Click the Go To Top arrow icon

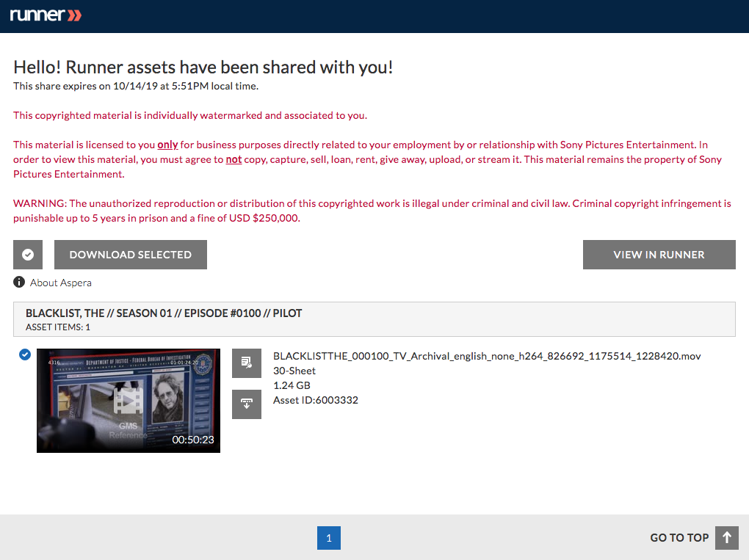click(726, 538)
